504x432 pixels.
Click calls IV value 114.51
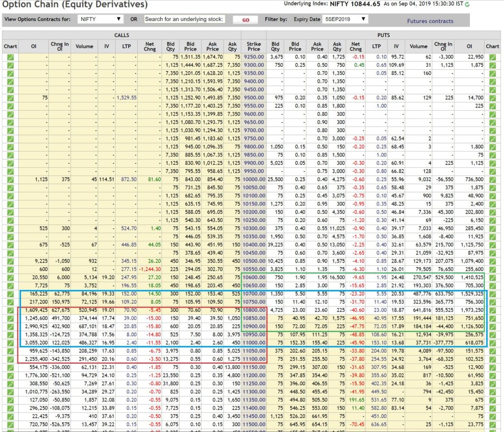(106, 180)
